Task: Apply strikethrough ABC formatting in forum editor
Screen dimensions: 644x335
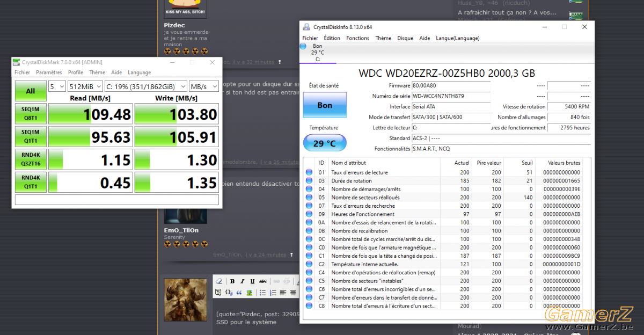Action: tap(263, 281)
